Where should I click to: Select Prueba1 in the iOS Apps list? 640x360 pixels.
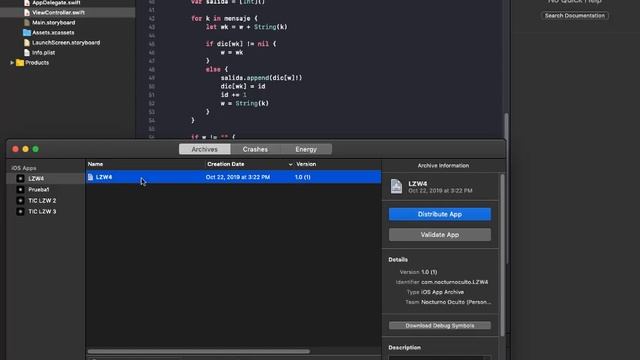pos(38,189)
